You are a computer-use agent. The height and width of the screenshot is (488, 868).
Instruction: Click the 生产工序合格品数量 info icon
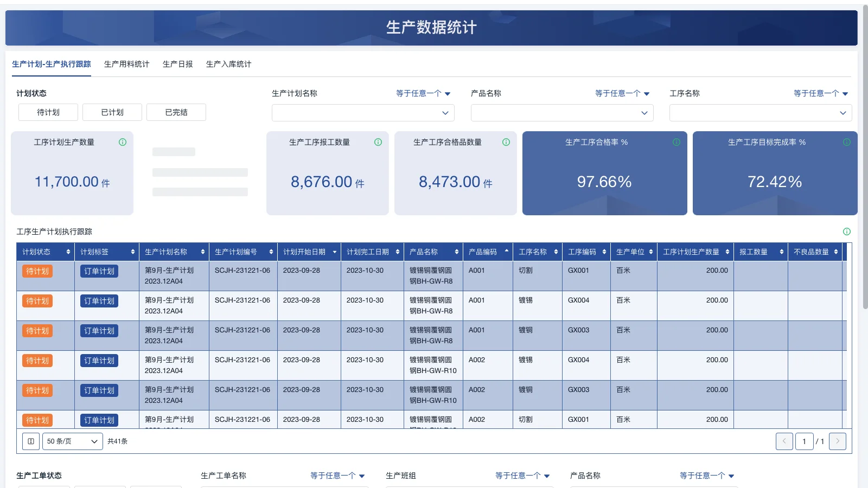506,142
